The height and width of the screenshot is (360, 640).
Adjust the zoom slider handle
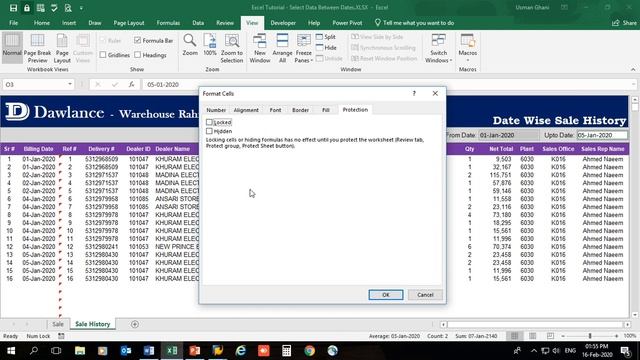tap(590, 336)
